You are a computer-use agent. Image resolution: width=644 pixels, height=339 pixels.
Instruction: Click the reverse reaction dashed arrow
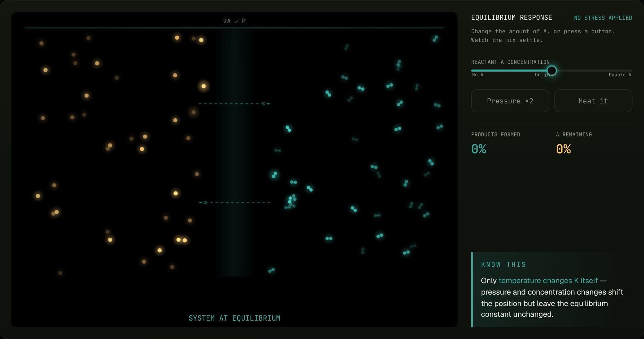(x=234, y=202)
